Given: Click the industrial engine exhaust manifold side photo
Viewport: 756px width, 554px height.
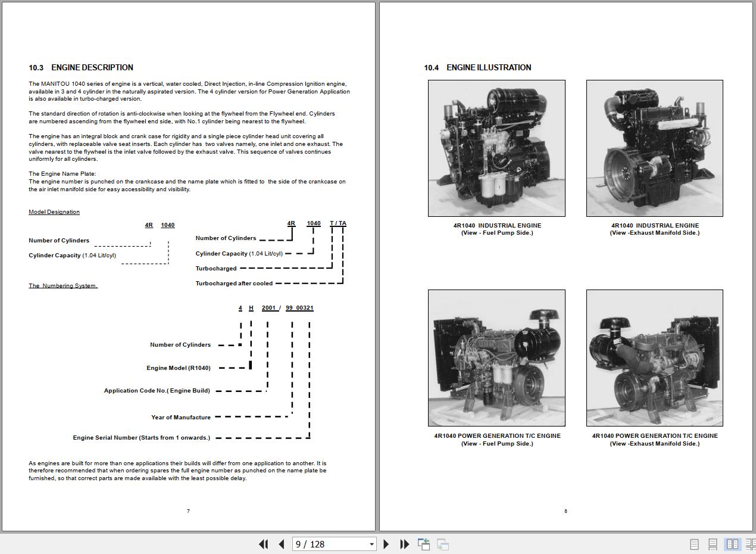Looking at the screenshot, I should point(654,148).
